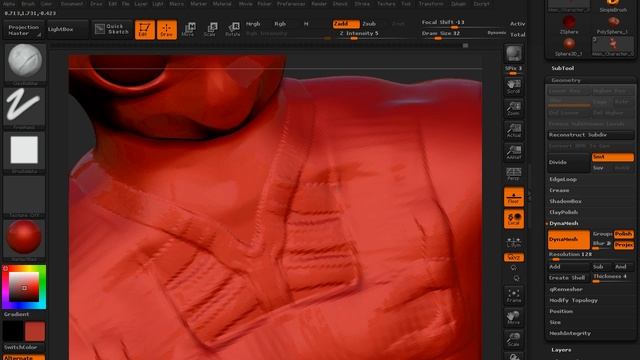
Task: Activate Draw mode button
Action: click(167, 30)
